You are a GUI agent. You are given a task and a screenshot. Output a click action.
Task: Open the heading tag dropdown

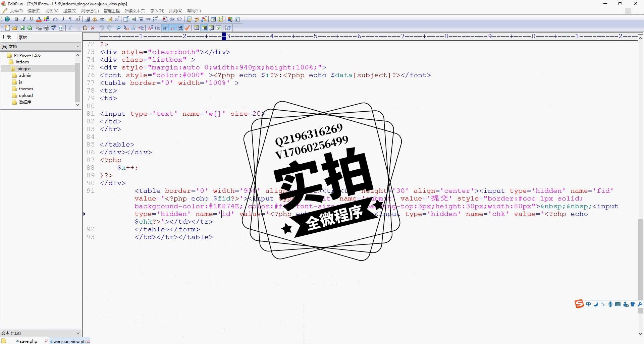pos(78,19)
